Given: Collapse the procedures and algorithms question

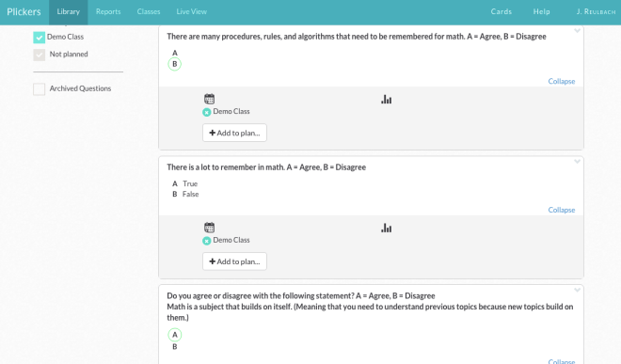Looking at the screenshot, I should point(561,81).
